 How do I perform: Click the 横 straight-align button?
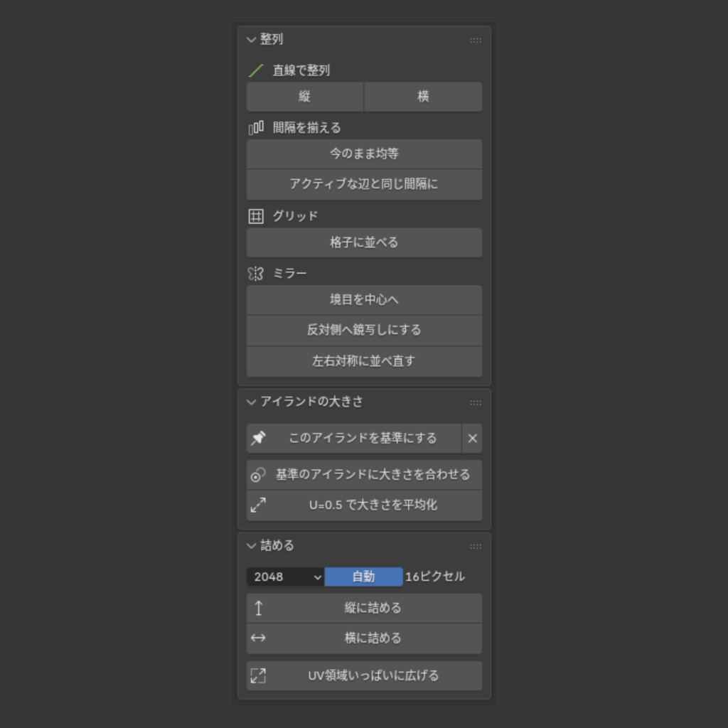423,97
